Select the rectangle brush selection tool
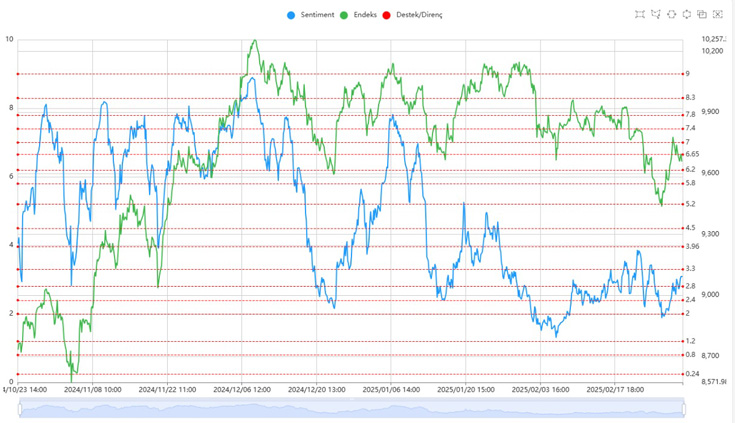 coord(640,15)
